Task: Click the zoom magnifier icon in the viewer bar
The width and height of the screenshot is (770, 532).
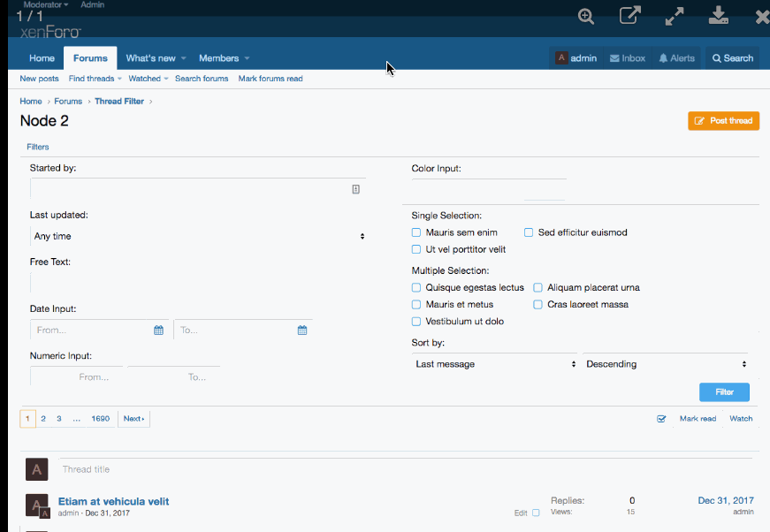Action: (585, 16)
